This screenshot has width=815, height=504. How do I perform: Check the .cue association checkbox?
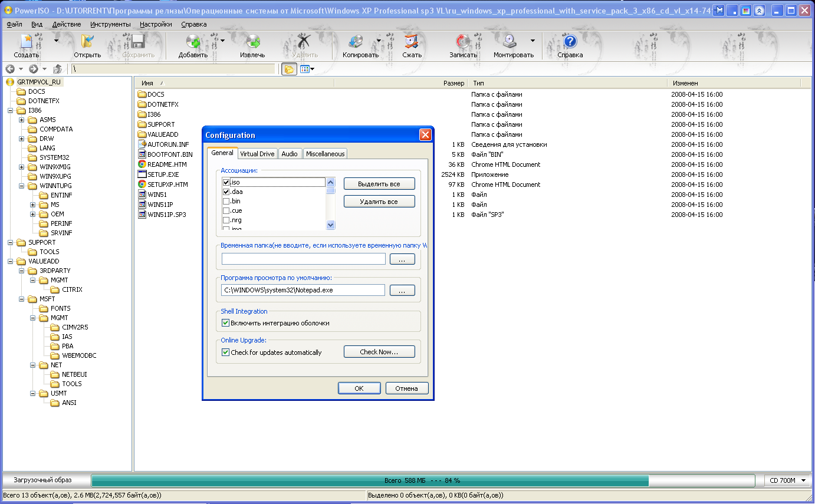pyautogui.click(x=226, y=211)
